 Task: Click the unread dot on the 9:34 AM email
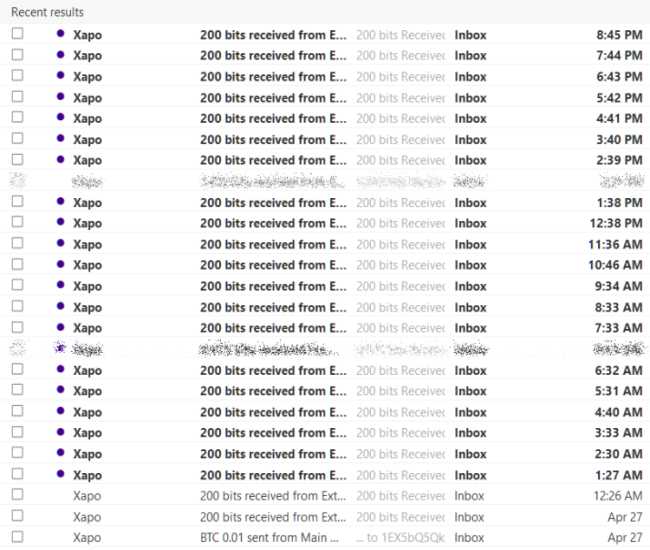pyautogui.click(x=61, y=285)
